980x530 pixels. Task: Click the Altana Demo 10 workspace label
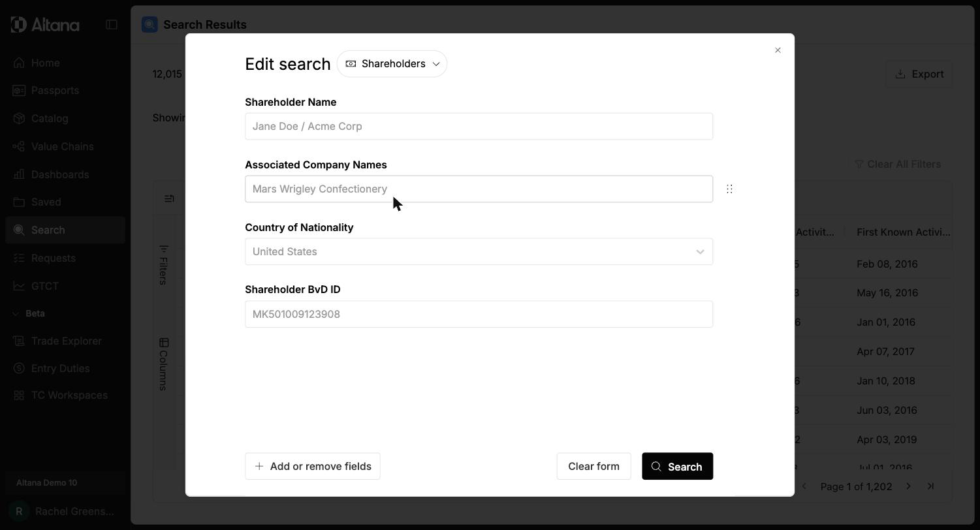point(46,483)
